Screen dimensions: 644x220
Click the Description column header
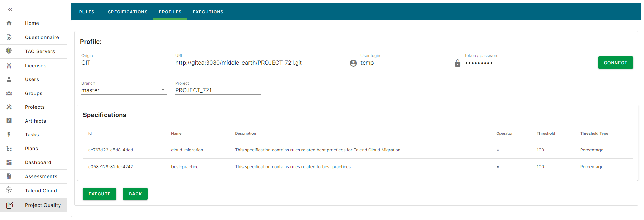click(x=246, y=133)
